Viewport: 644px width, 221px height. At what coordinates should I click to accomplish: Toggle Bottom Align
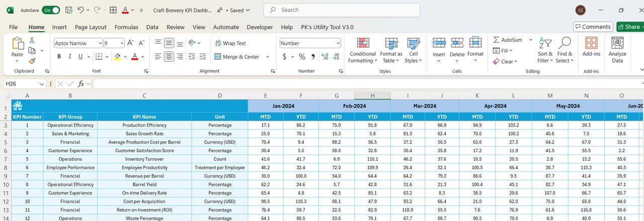(180, 43)
